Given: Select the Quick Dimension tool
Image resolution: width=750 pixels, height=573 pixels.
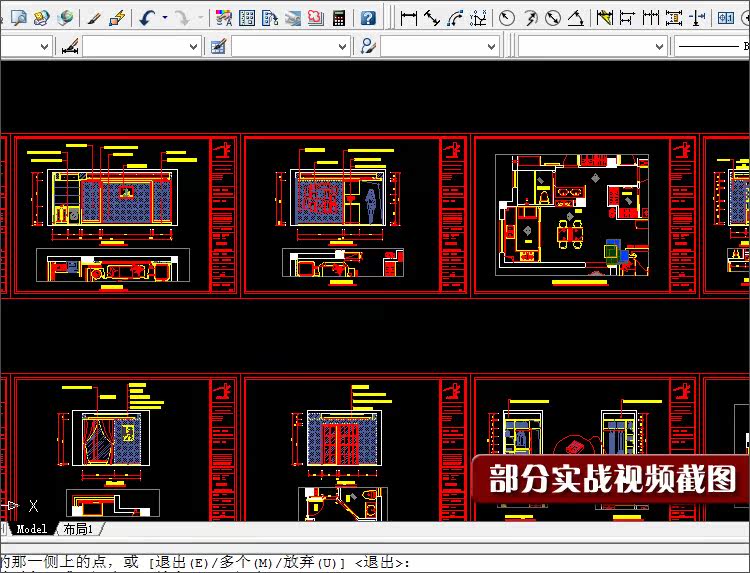Looking at the screenshot, I should click(x=605, y=18).
